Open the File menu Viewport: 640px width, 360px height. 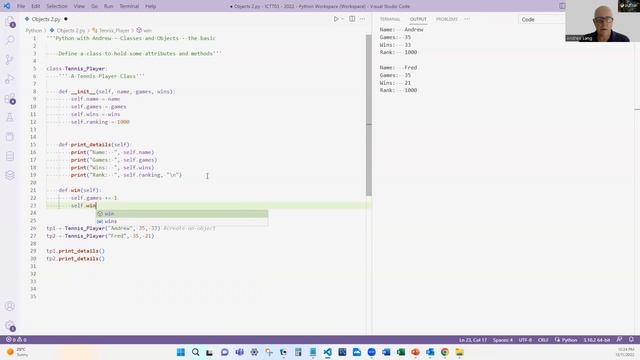[21, 6]
